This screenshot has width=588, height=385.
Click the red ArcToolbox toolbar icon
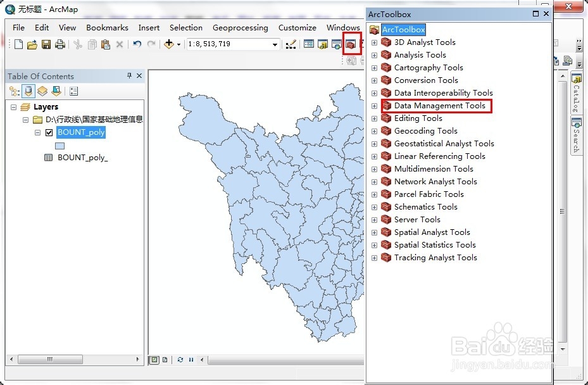pos(351,44)
